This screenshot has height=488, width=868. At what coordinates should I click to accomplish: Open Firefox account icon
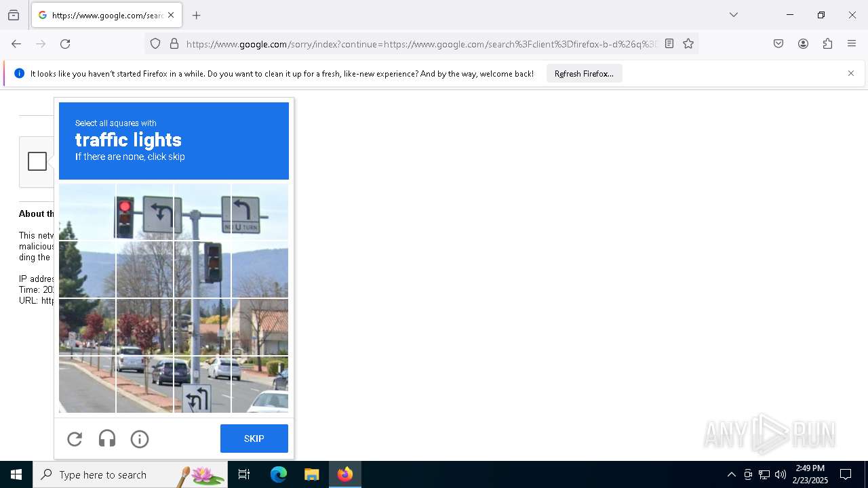[803, 44]
